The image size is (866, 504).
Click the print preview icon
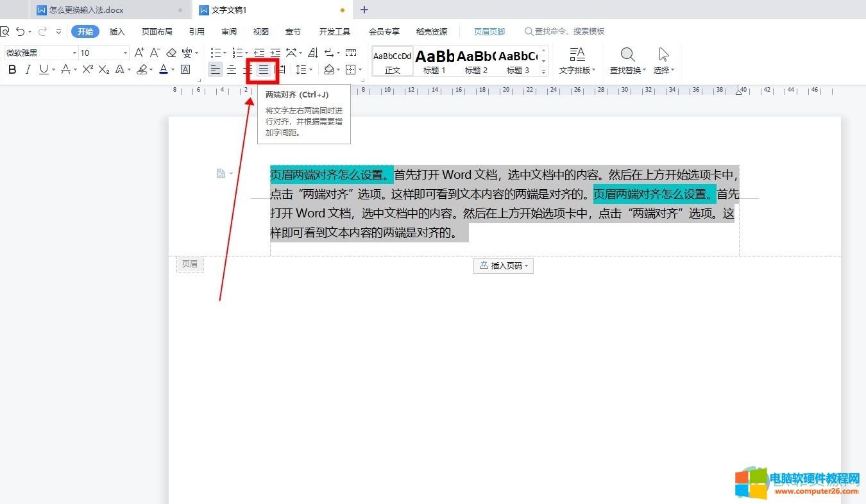4,31
